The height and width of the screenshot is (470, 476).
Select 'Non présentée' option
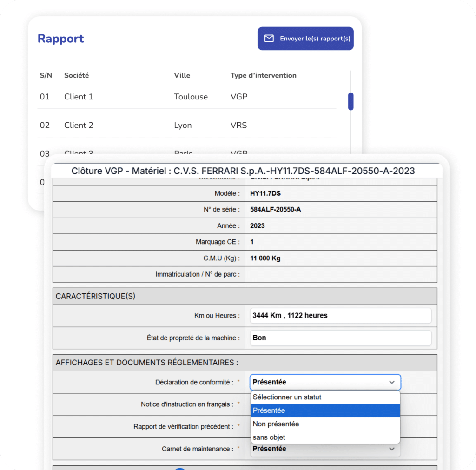[325, 424]
